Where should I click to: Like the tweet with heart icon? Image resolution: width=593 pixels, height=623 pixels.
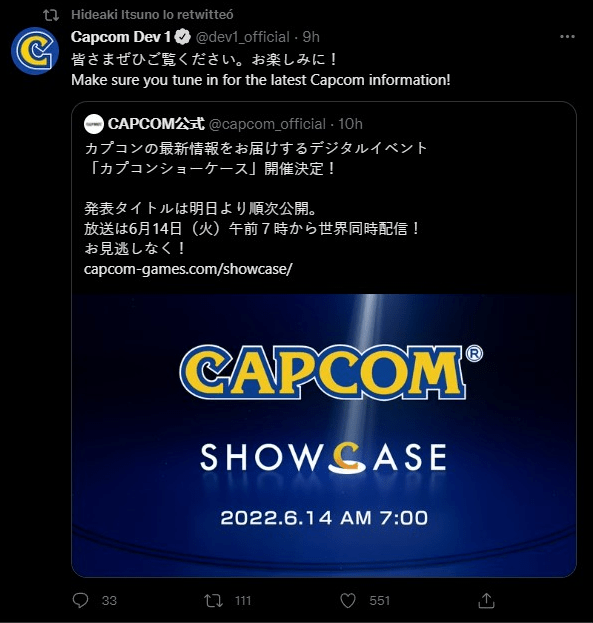click(348, 600)
